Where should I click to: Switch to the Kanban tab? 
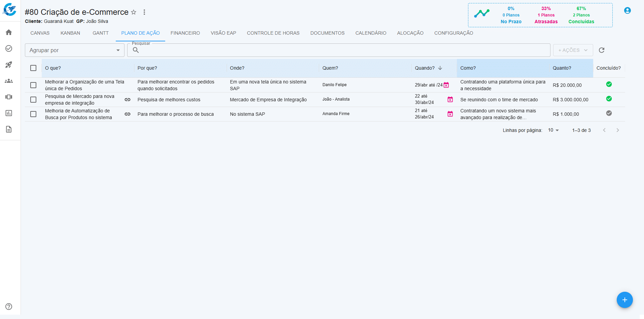[70, 33]
